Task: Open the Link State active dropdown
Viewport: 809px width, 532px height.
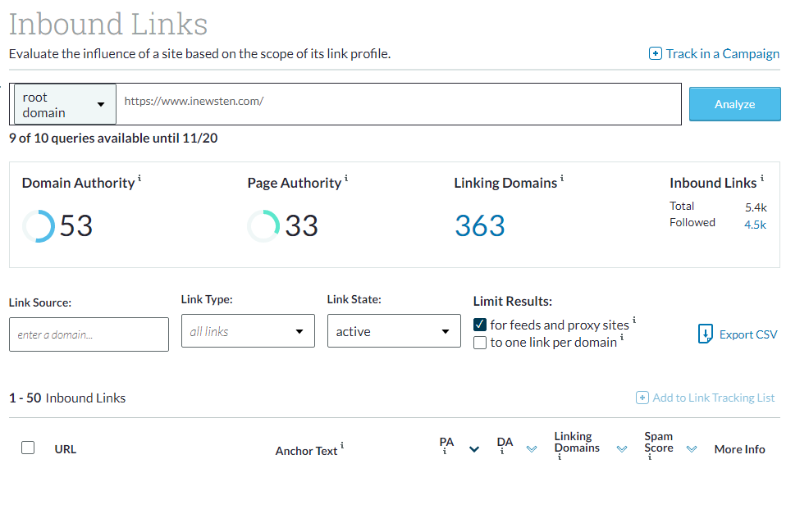Action: pyautogui.click(x=394, y=331)
